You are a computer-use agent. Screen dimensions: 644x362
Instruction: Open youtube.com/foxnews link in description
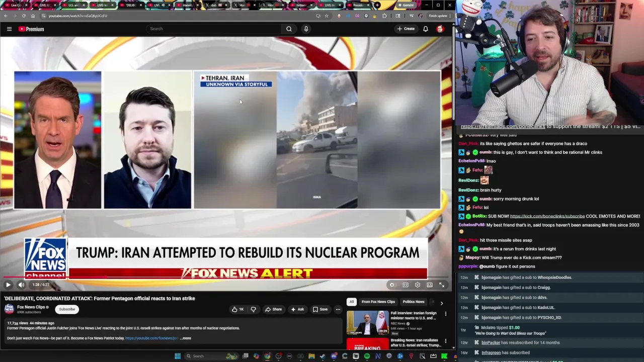coord(151,338)
